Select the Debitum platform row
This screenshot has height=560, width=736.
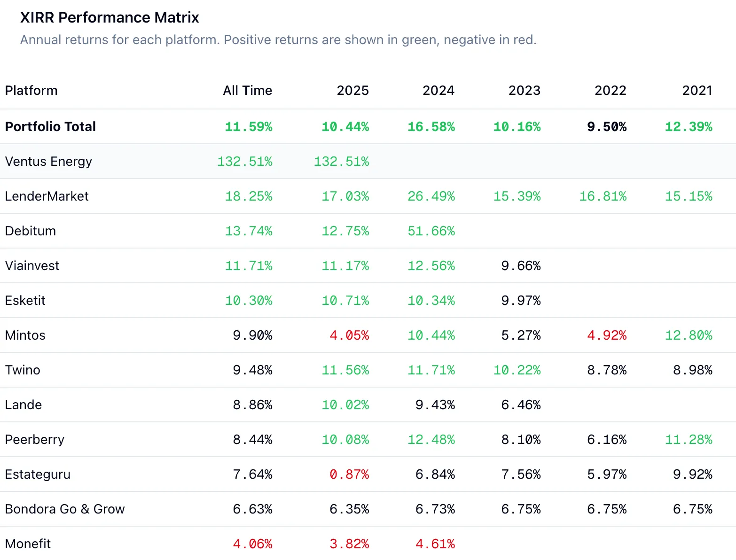(31, 231)
